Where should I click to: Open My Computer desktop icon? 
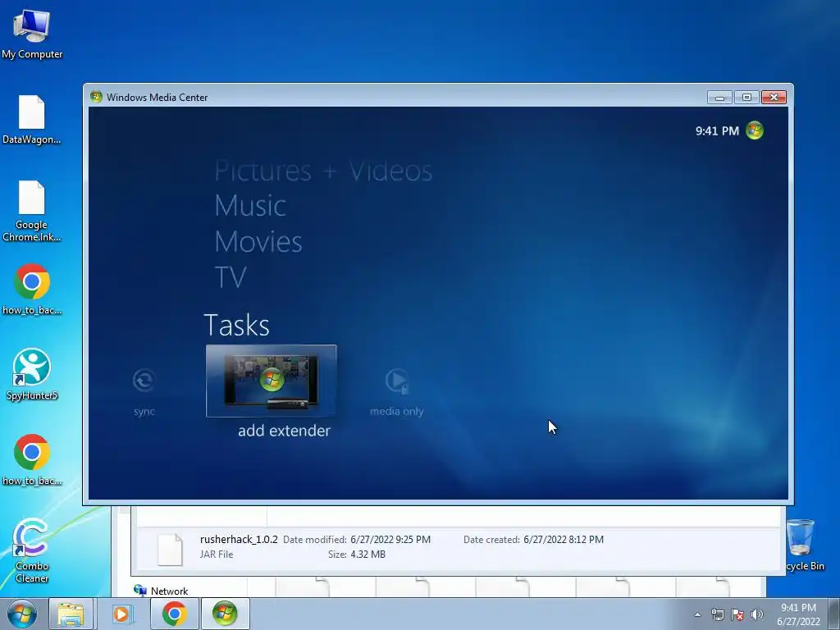32,34
